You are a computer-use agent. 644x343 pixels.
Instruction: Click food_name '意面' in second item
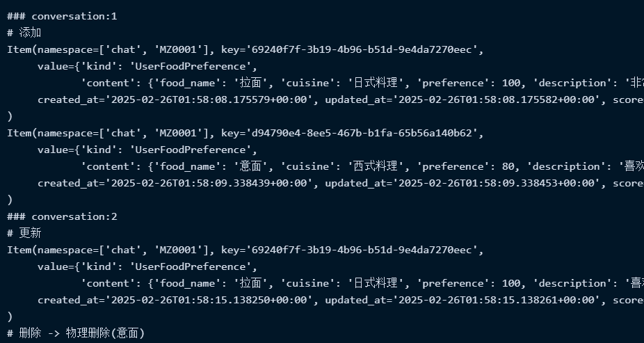coord(250,166)
